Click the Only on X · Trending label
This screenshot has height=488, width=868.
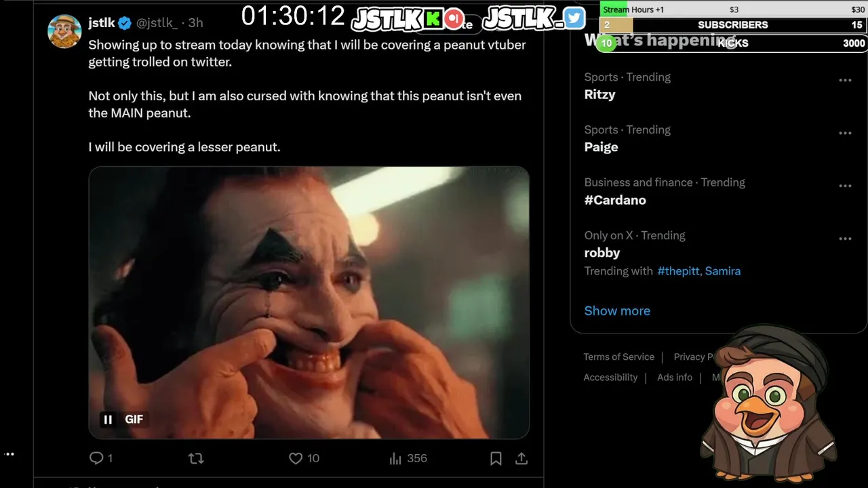tap(635, 236)
